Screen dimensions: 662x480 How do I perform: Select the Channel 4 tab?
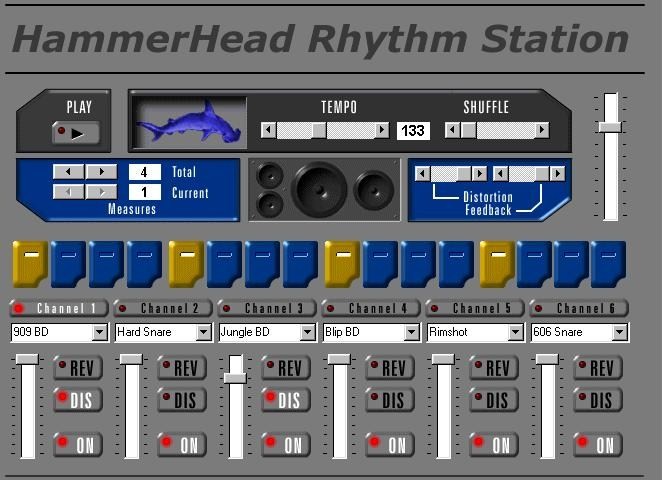point(371,308)
